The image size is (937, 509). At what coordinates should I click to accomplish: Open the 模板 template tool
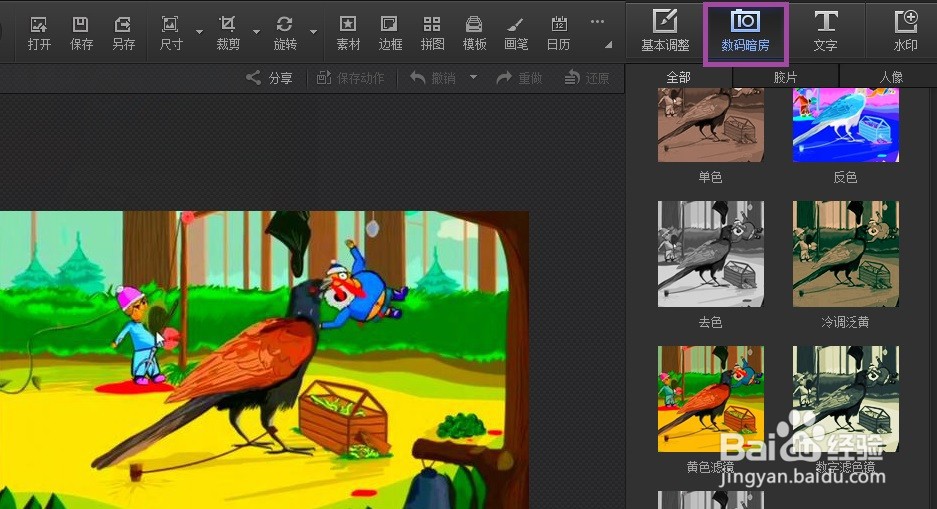point(474,33)
